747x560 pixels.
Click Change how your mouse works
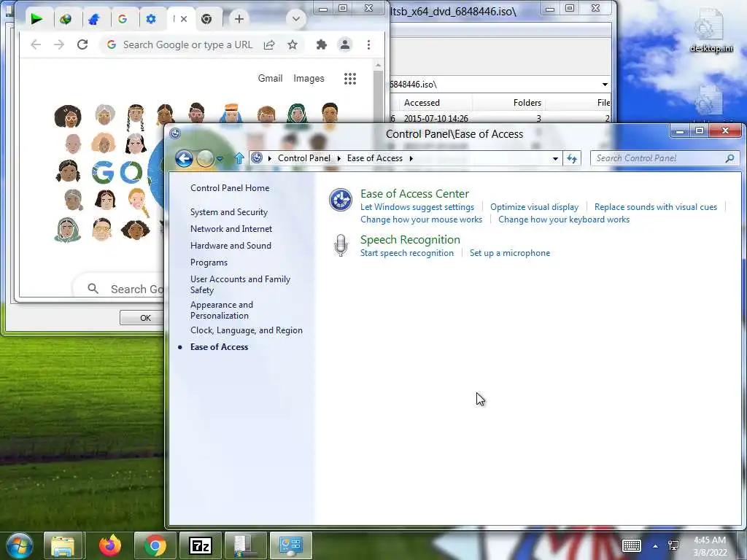tap(421, 219)
